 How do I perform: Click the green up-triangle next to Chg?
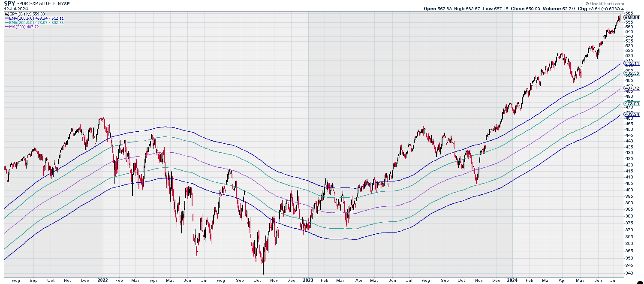pos(623,9)
